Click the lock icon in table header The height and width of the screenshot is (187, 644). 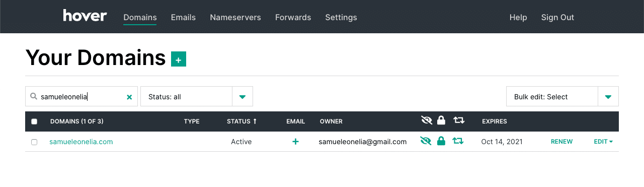(x=441, y=120)
